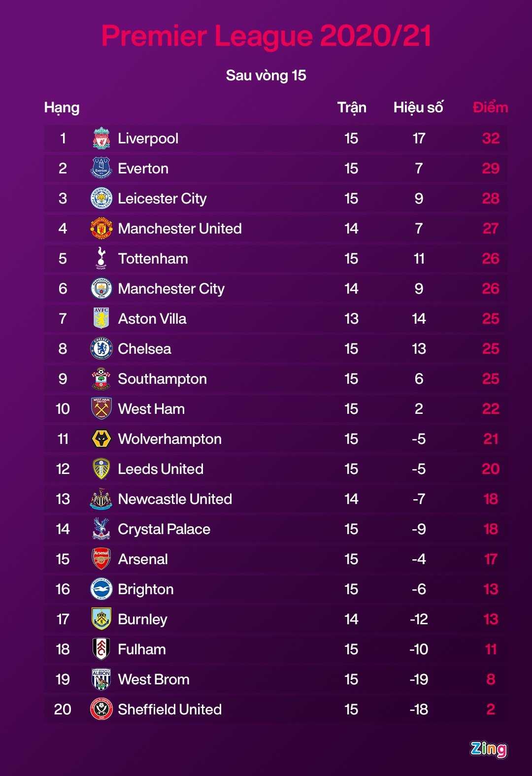Viewport: 532px width, 776px height.
Task: Select the West Ham badge
Action: point(101,408)
